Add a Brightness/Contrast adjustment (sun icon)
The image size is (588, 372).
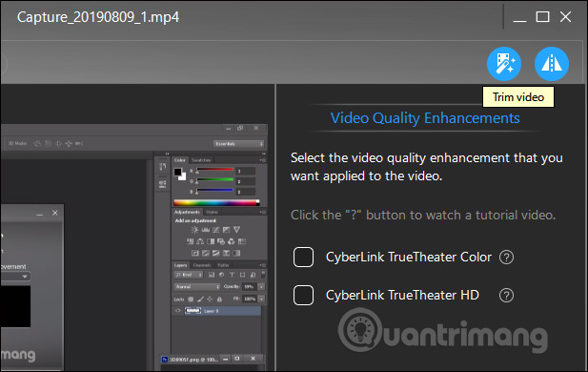click(195, 230)
